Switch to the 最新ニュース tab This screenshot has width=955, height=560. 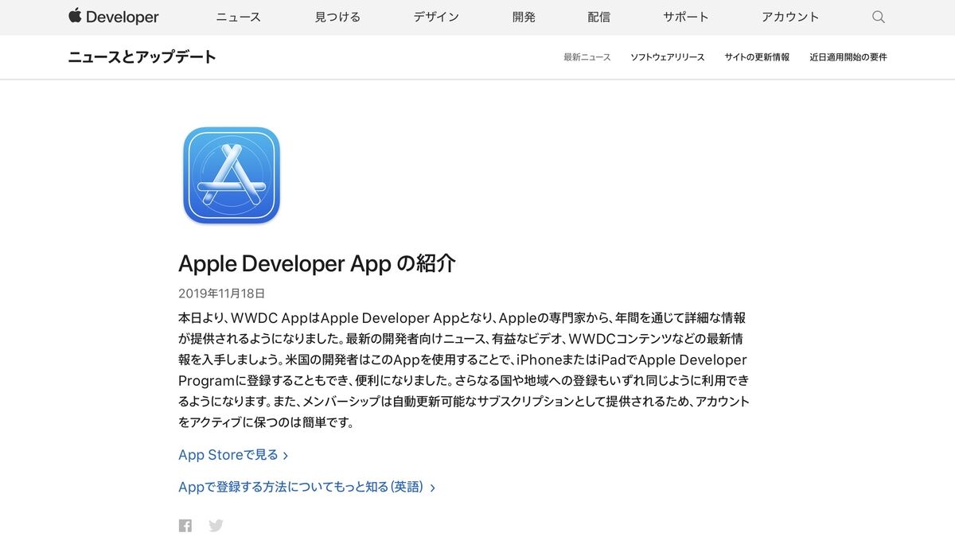(587, 57)
